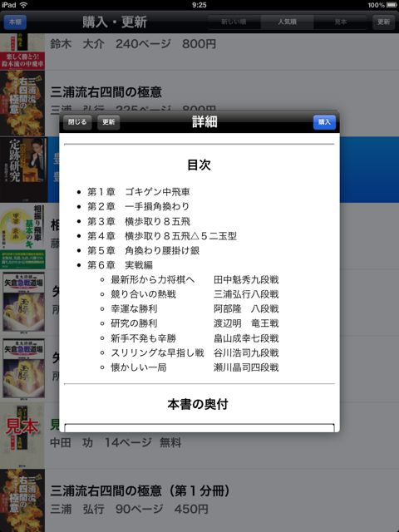
Task: Open the red 見本 sample book cover
Action: point(22,436)
